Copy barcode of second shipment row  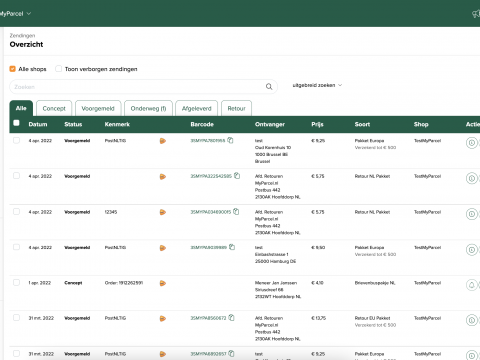(x=237, y=176)
